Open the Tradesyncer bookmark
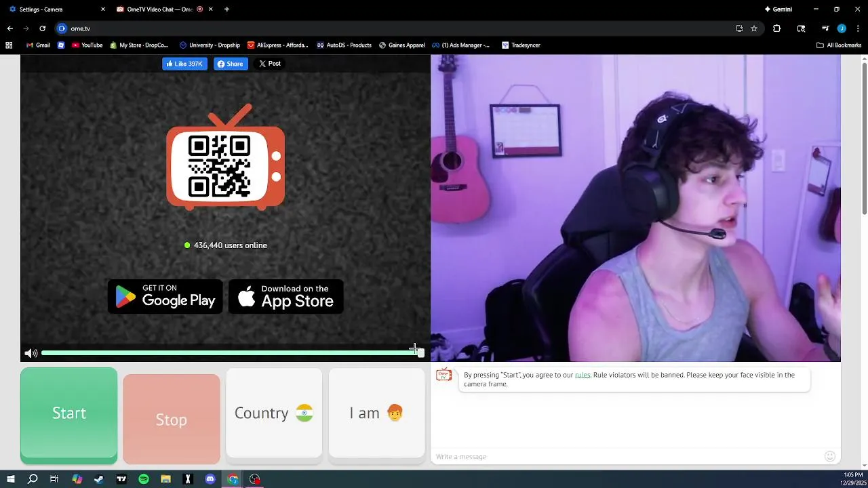The height and width of the screenshot is (488, 868). (x=519, y=45)
